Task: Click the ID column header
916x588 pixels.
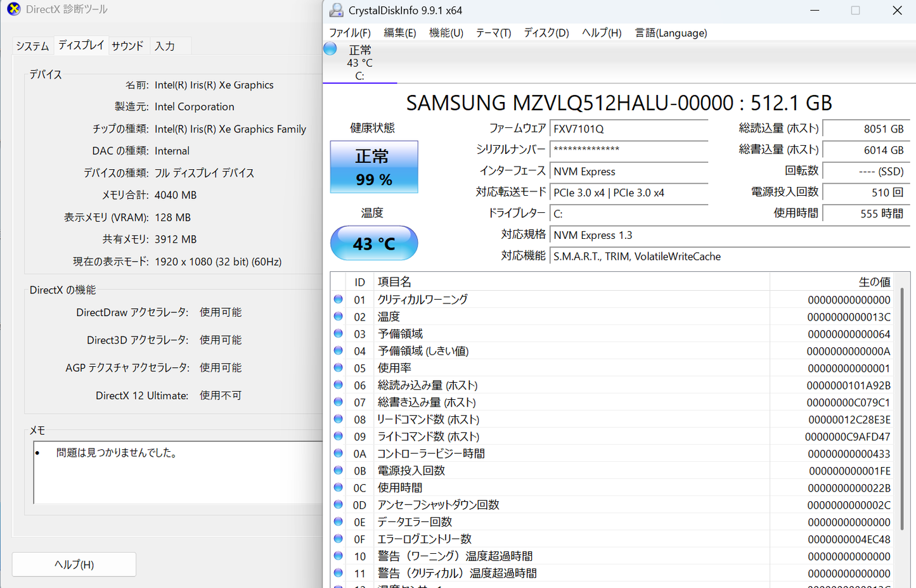Action: click(x=359, y=282)
